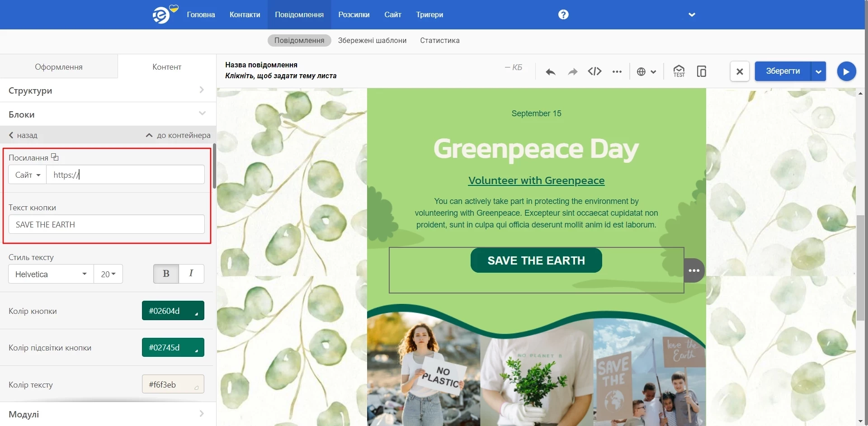Expand the account chevron in header

click(x=692, y=15)
